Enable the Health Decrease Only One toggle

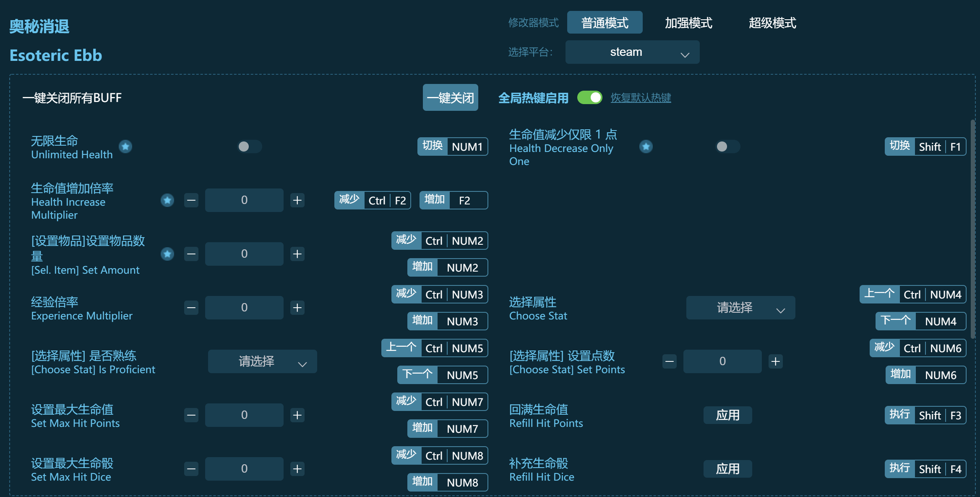(727, 146)
